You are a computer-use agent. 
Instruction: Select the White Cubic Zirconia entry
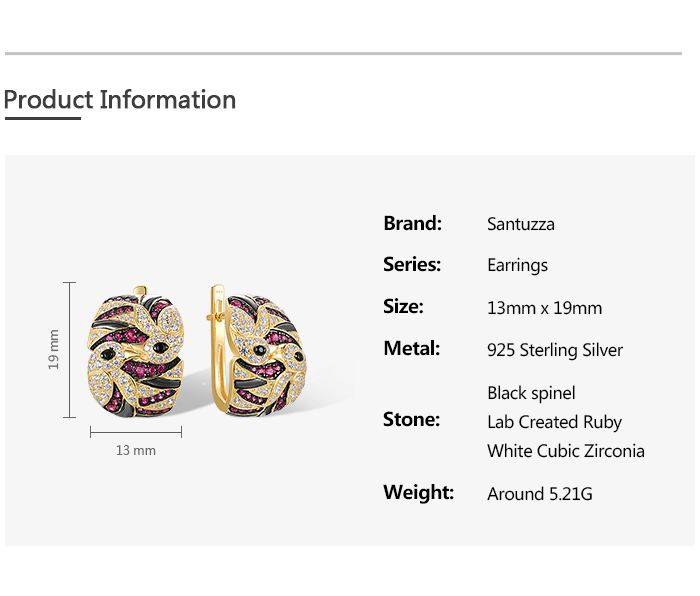[x=565, y=451]
